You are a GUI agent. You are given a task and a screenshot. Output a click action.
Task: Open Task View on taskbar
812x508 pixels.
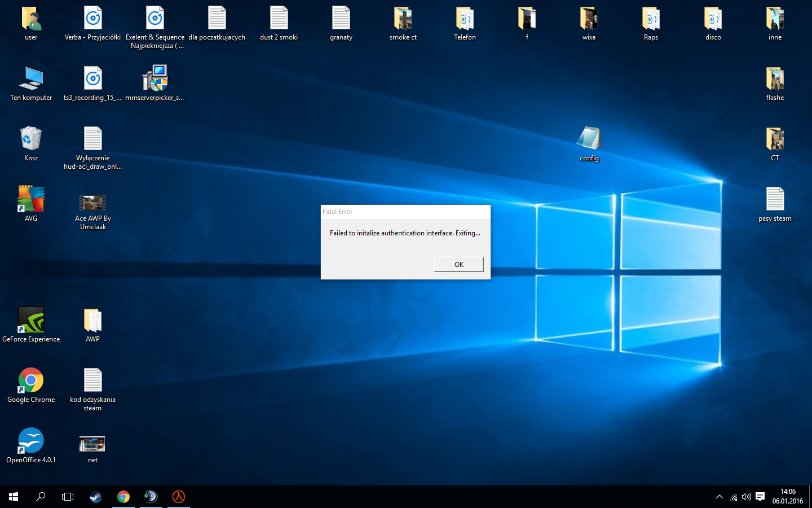(68, 497)
